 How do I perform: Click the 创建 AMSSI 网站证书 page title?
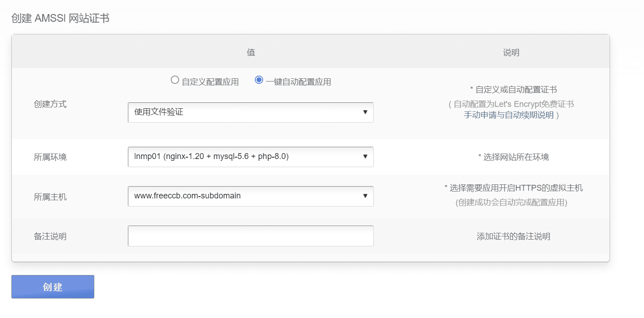(x=61, y=18)
